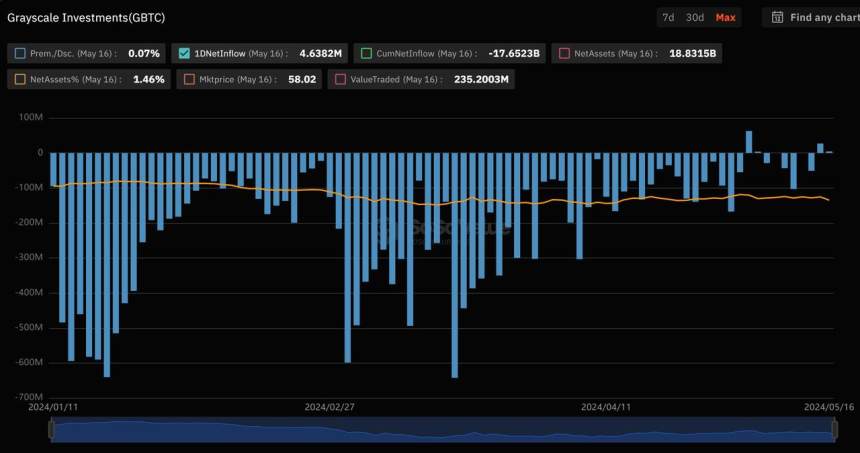Tick the CumNetInflow checkbox
This screenshot has height=453, width=860.
point(366,53)
